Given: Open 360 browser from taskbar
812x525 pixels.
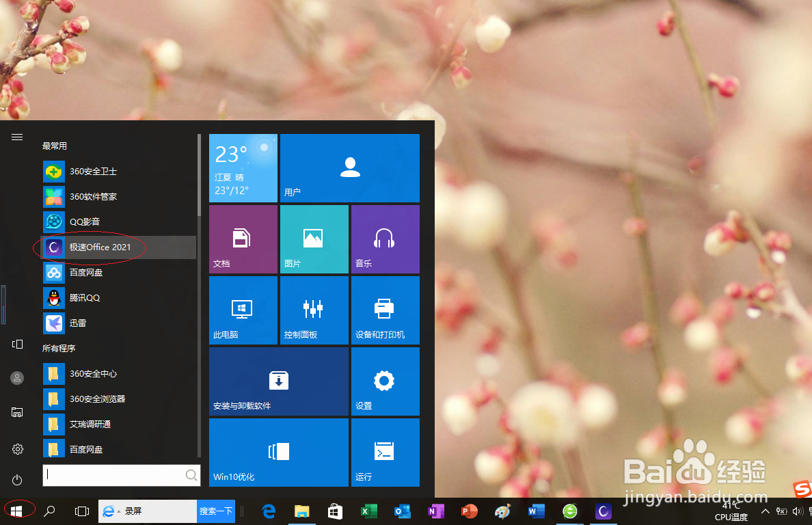Looking at the screenshot, I should 569,511.
